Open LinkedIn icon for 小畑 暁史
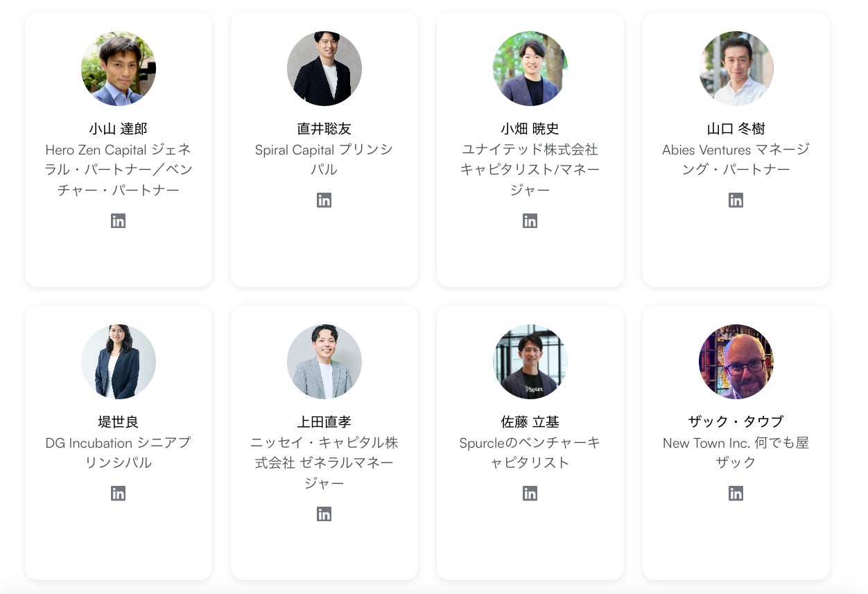This screenshot has width=868, height=594. pos(530,221)
